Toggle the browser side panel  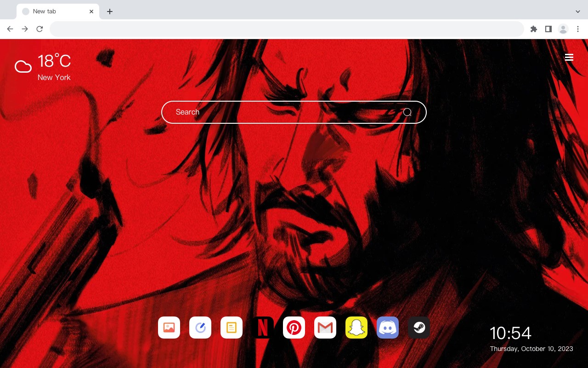click(x=548, y=29)
